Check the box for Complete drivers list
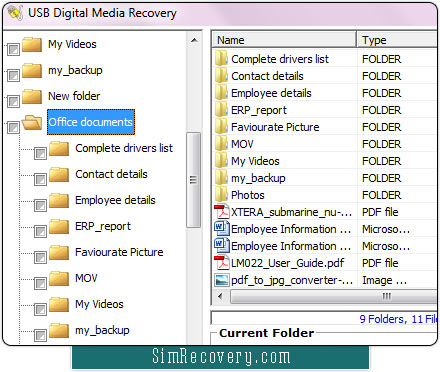This screenshot has width=440, height=372. [40, 154]
